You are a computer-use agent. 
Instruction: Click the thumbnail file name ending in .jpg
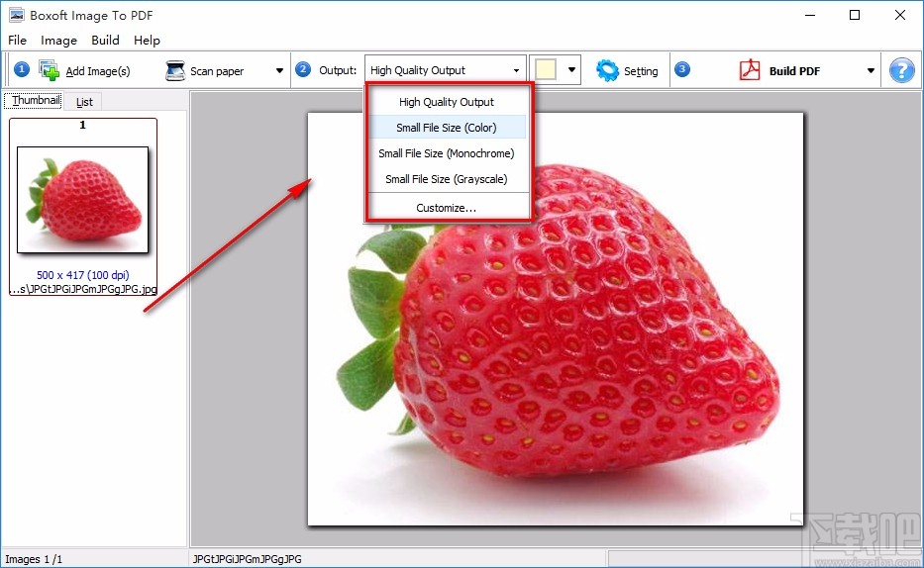[83, 289]
